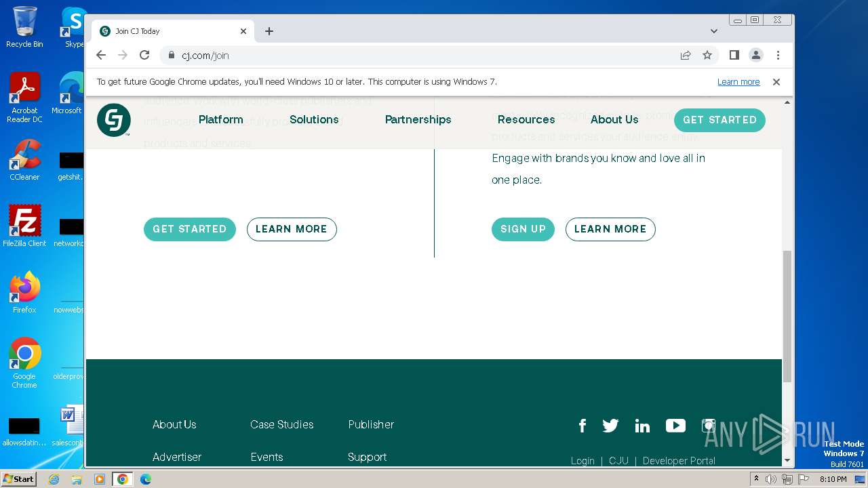Viewport: 868px width, 488px height.
Task: Launch CCleaner from the desktop
Action: [24, 160]
